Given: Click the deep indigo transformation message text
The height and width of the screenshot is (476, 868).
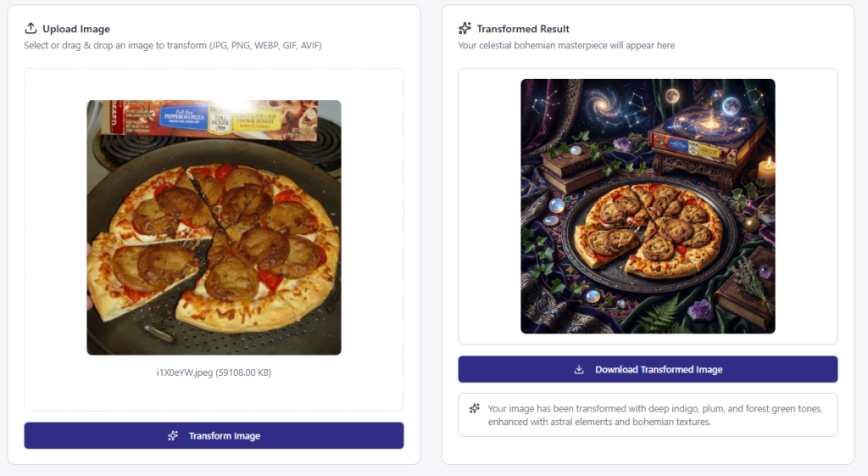Looking at the screenshot, I should click(x=654, y=415).
